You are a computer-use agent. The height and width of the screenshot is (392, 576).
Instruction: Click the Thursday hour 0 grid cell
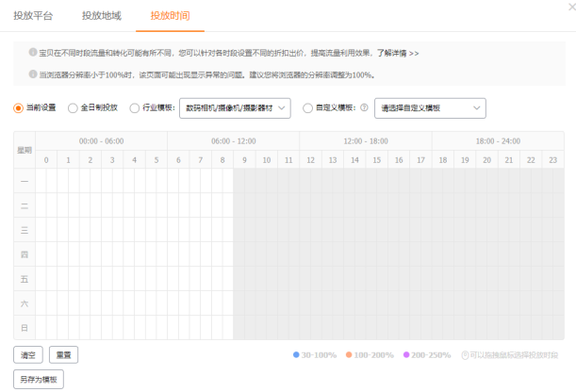(x=46, y=254)
